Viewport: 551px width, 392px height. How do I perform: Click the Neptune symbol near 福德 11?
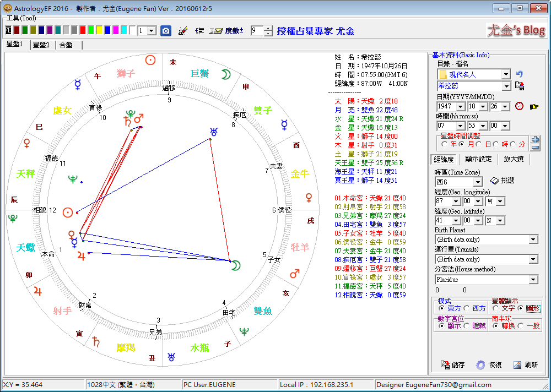click(73, 179)
